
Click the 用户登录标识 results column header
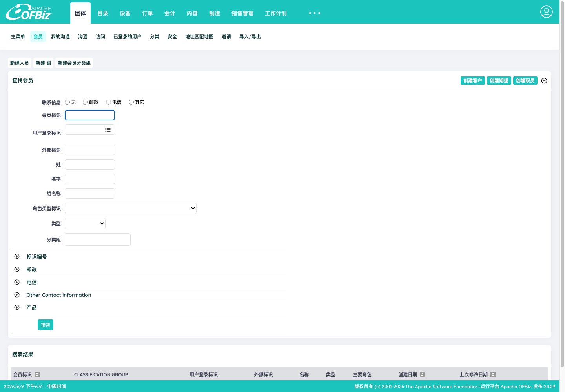[204, 375]
